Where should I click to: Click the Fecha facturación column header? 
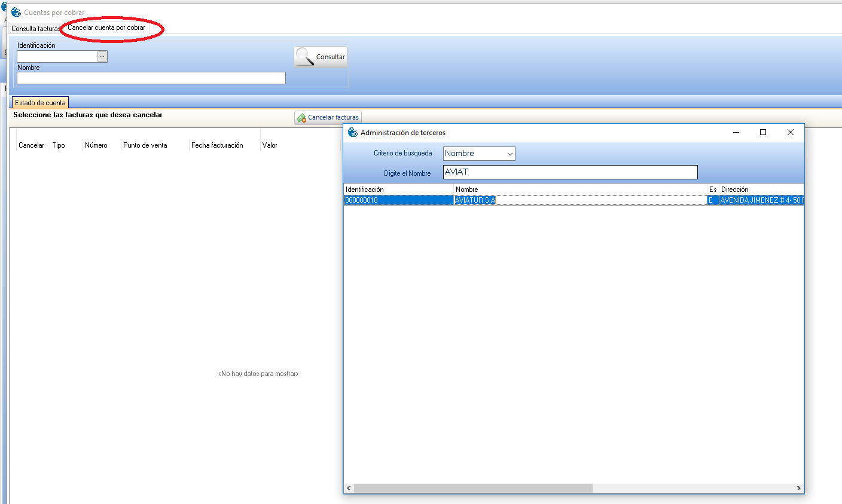(217, 145)
